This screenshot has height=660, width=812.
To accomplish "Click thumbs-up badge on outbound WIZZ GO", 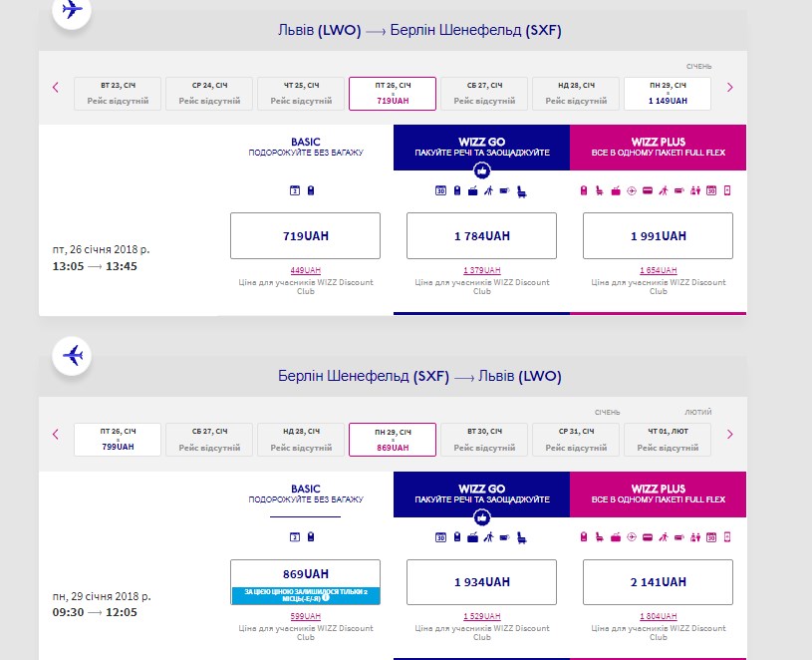I will (x=481, y=169).
